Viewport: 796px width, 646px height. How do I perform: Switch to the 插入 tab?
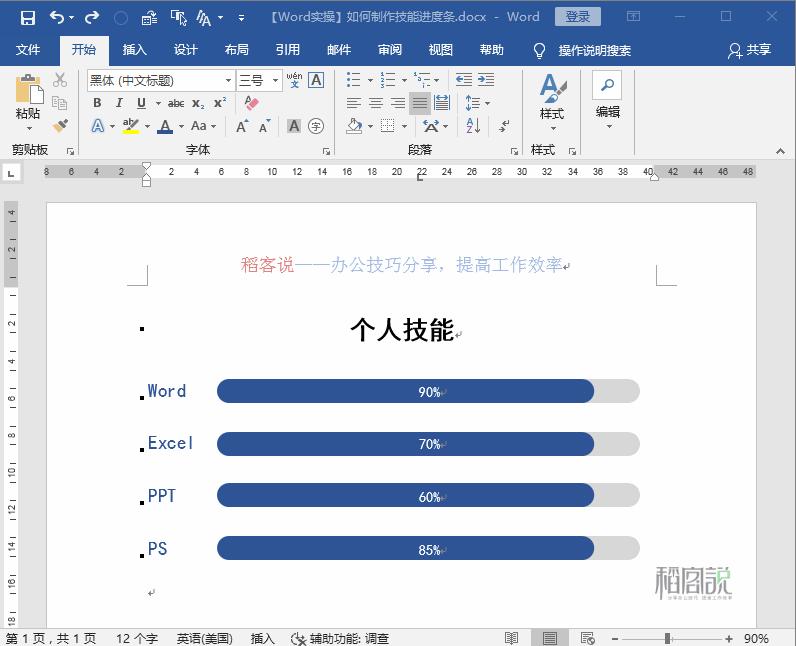134,50
